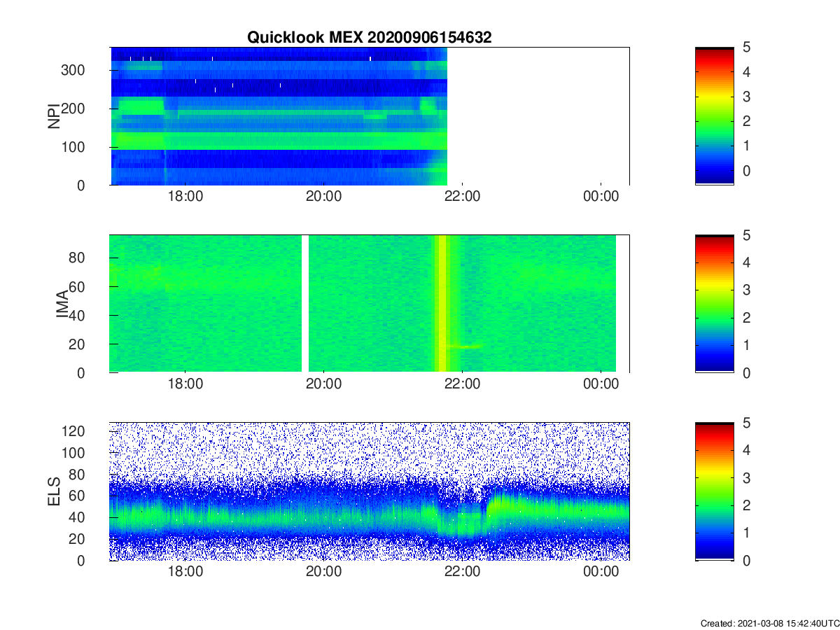This screenshot has width=840, height=630.
Task: Click the '5' label on the ELS colorbar
Action: (x=747, y=423)
